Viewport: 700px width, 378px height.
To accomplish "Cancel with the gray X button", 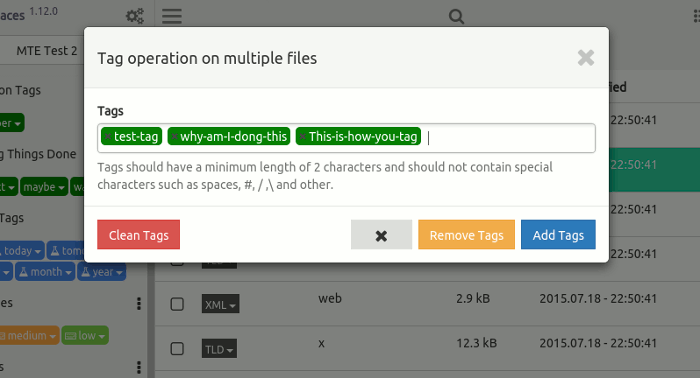I will pyautogui.click(x=381, y=234).
